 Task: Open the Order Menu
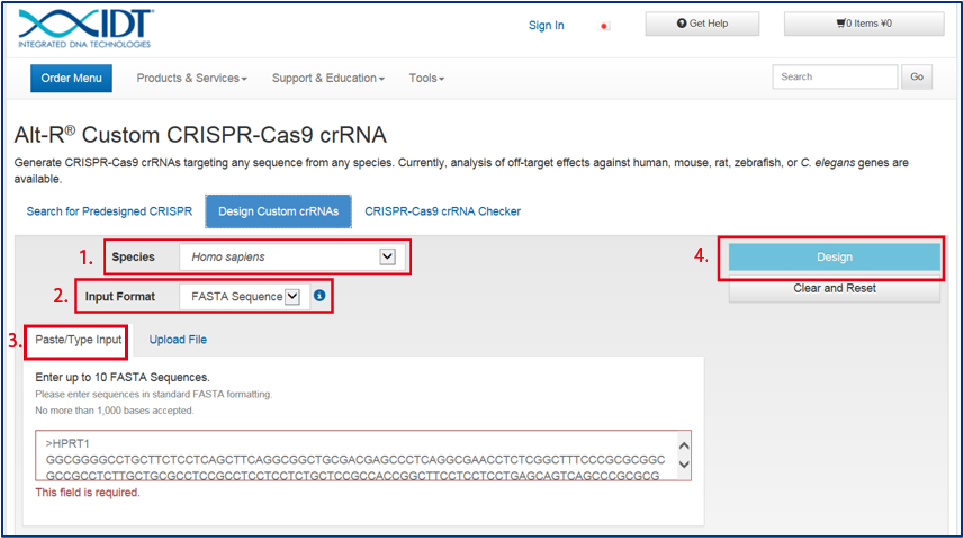(x=71, y=78)
